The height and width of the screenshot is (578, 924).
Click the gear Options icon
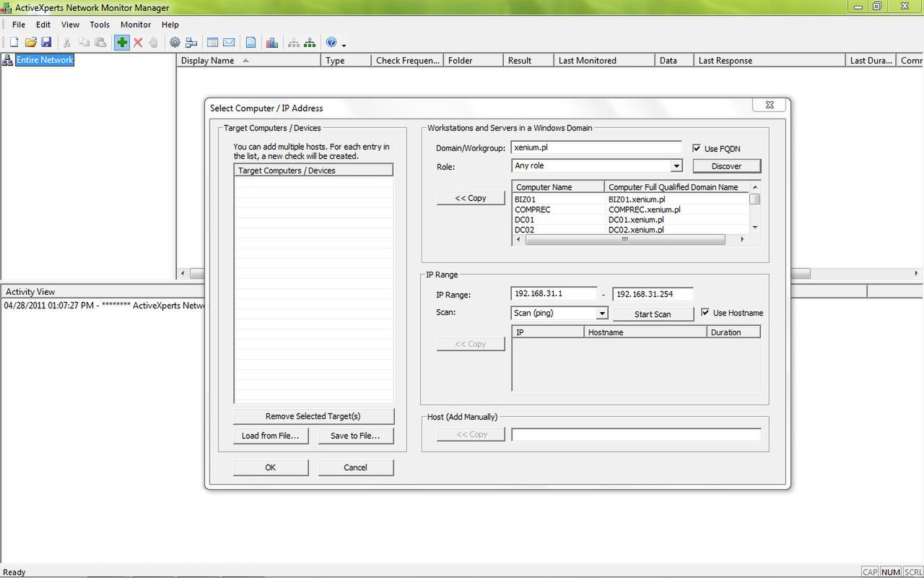175,43
